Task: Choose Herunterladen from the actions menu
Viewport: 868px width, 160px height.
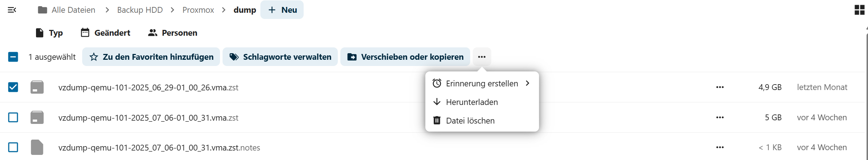Action: [472, 102]
